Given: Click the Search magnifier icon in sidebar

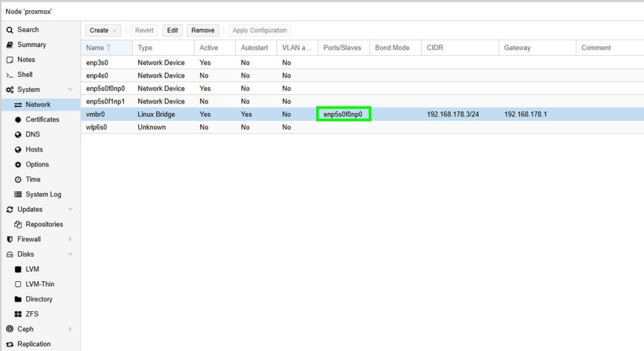Looking at the screenshot, I should pyautogui.click(x=10, y=30).
